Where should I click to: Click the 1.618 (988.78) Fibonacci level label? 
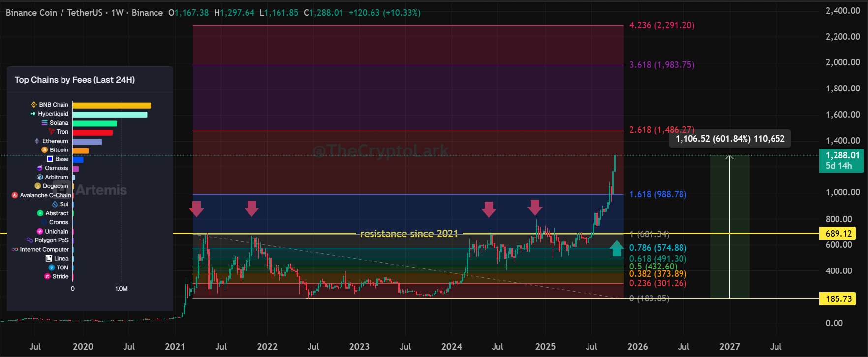pos(658,194)
